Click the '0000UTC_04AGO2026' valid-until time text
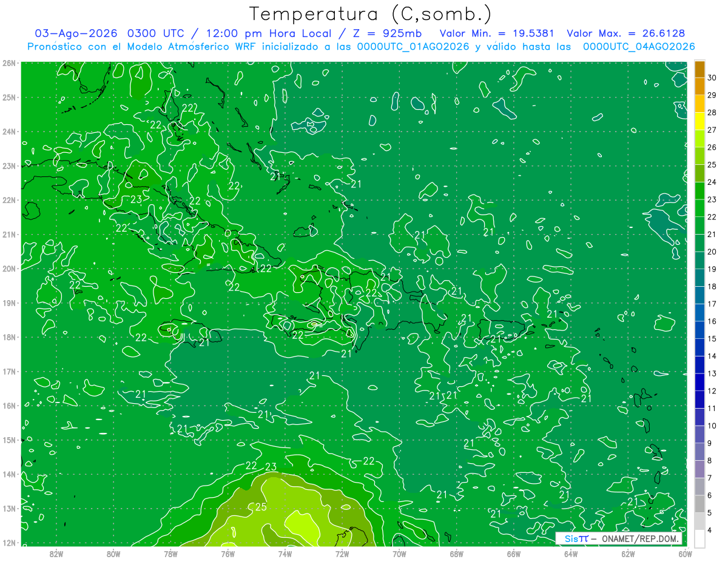 pos(639,47)
